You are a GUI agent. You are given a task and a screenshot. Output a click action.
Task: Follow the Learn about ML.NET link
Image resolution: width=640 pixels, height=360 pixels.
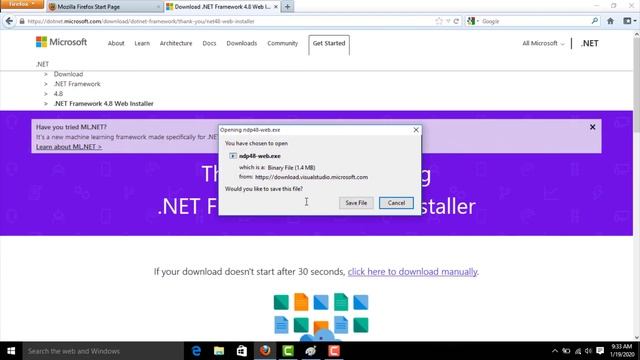pyautogui.click(x=69, y=147)
